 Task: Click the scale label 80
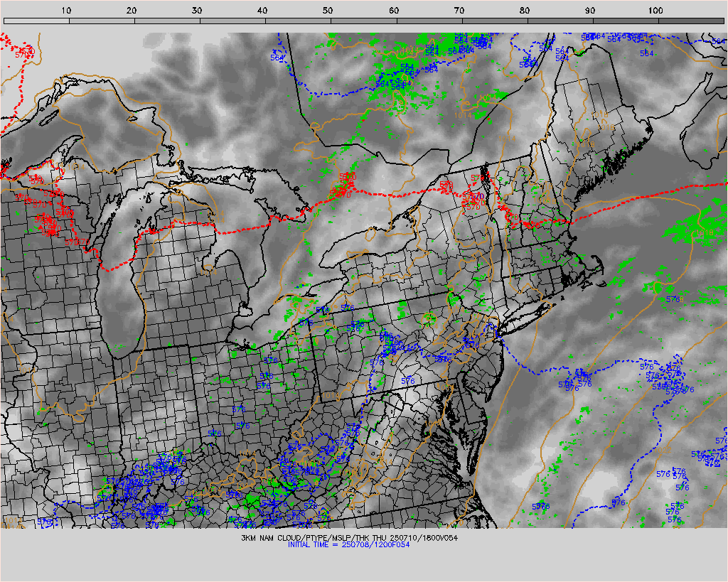pyautogui.click(x=525, y=11)
